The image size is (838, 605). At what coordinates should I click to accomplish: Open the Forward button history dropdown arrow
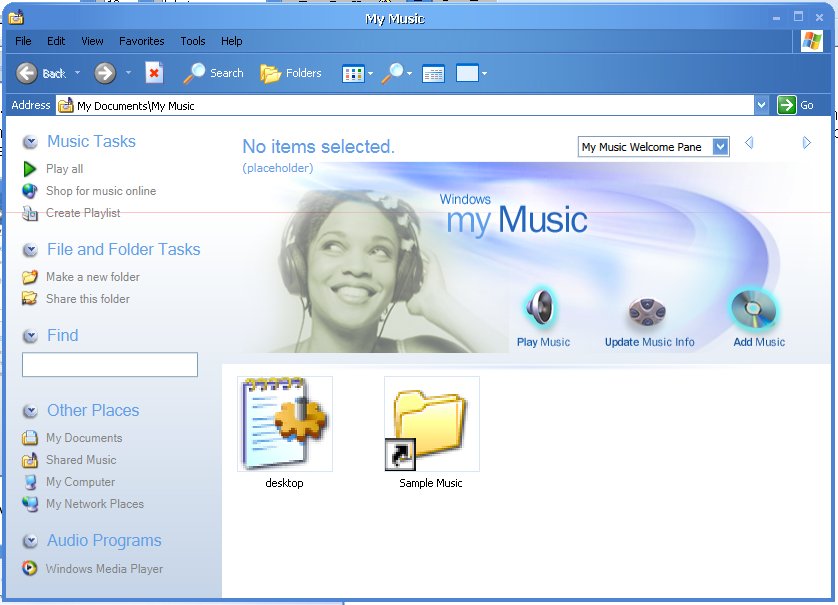point(128,73)
